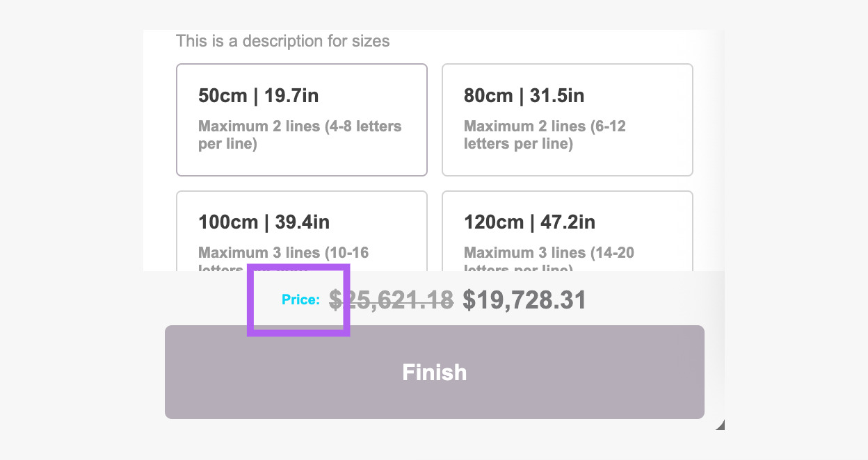Click the "Maximum 3 lines (14-20" description

549,253
